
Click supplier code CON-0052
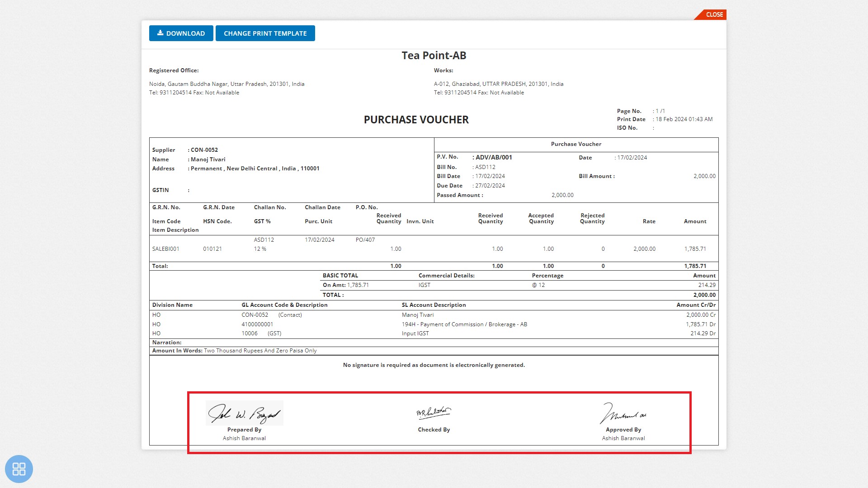click(x=204, y=150)
